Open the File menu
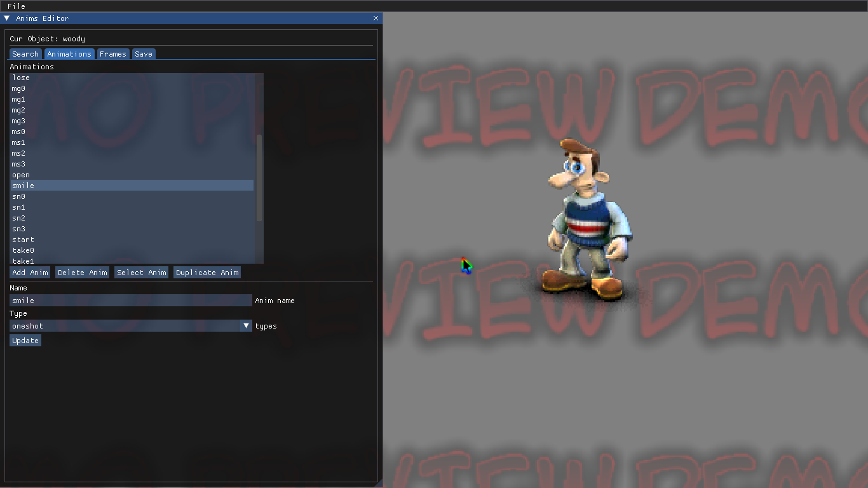The height and width of the screenshot is (488, 868). 17,6
